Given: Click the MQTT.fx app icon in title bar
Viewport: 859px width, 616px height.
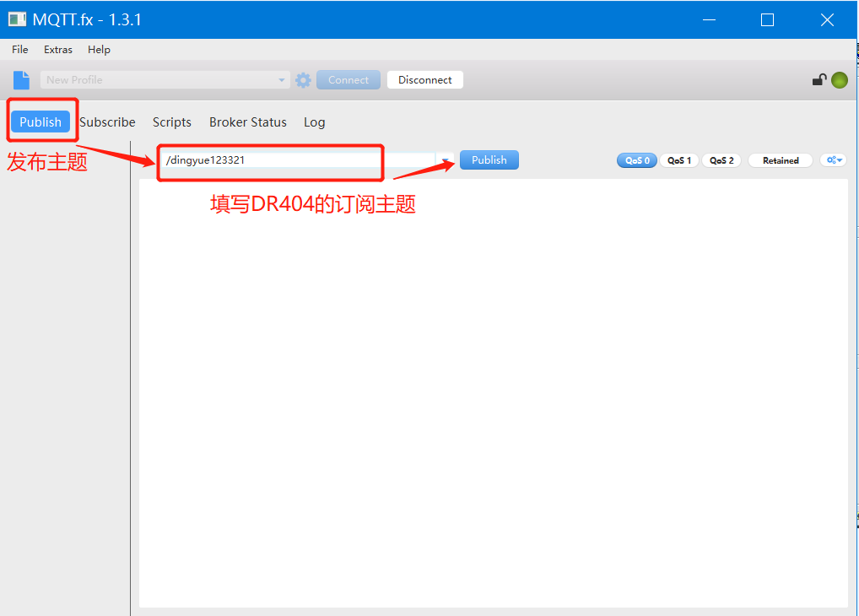Looking at the screenshot, I should pos(17,19).
